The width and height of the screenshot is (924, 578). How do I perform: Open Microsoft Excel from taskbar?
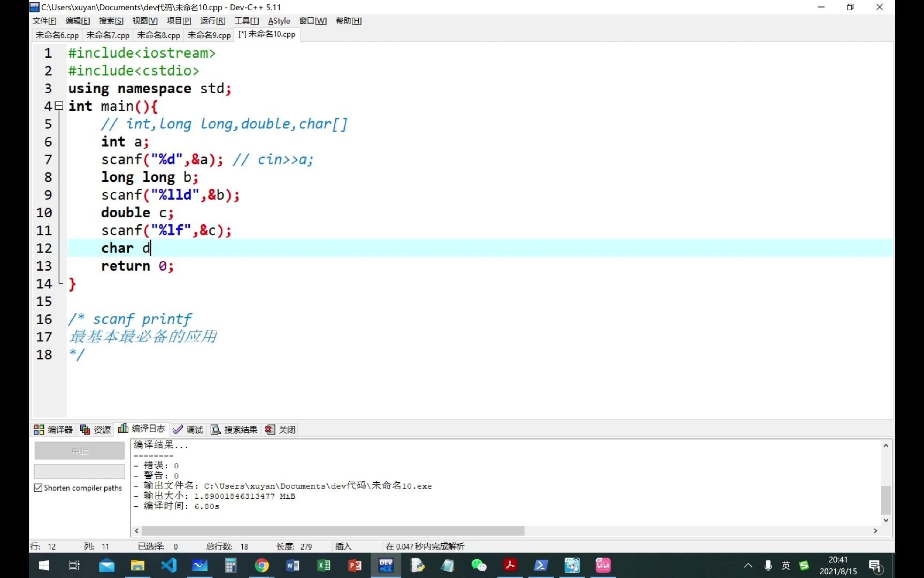click(x=324, y=565)
